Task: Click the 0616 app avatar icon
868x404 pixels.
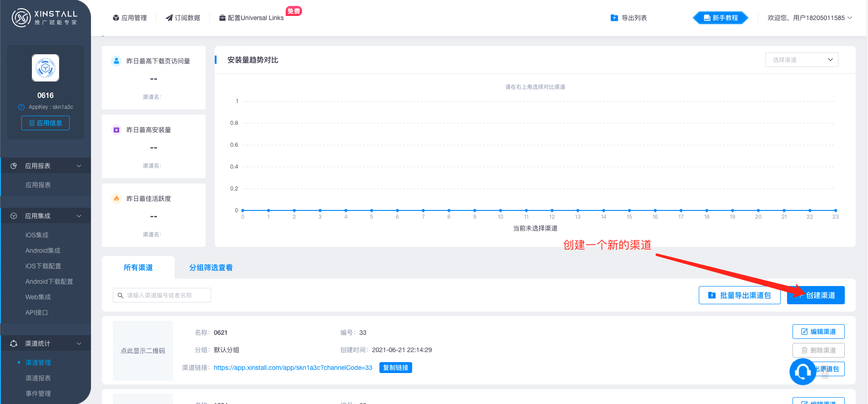Action: click(45, 68)
